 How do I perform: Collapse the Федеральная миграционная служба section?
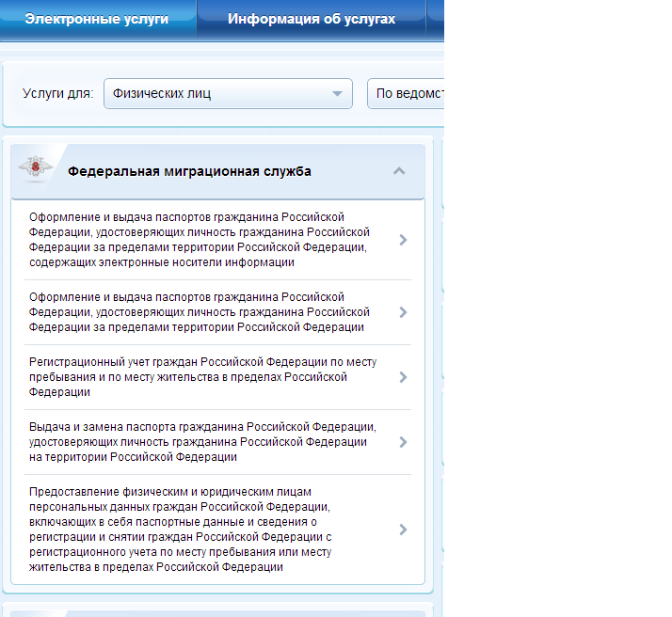click(x=399, y=171)
